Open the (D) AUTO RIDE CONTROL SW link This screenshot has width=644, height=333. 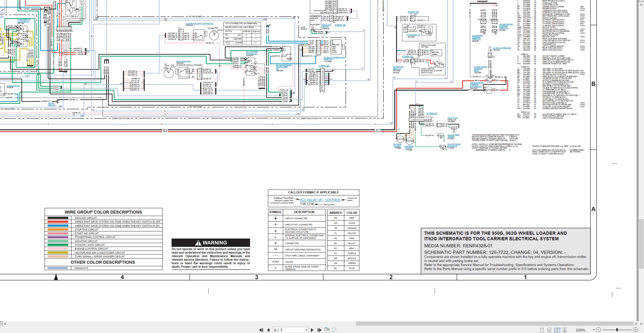tap(252, 53)
